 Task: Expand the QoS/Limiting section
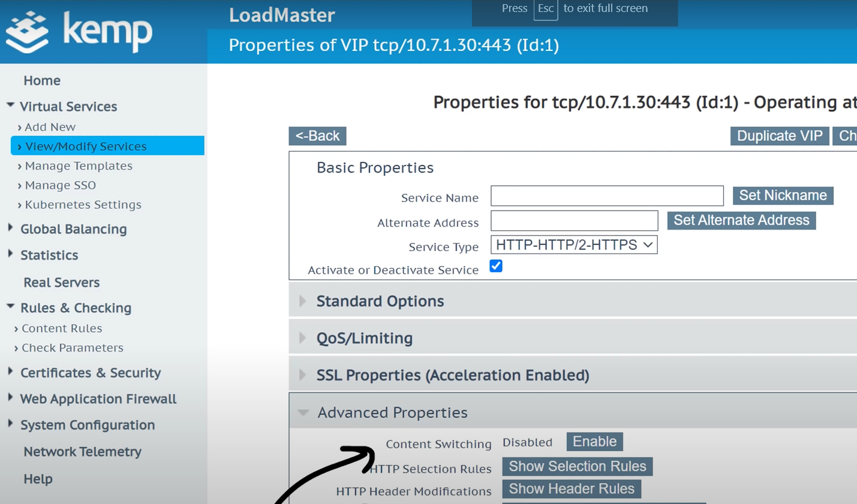tap(303, 338)
